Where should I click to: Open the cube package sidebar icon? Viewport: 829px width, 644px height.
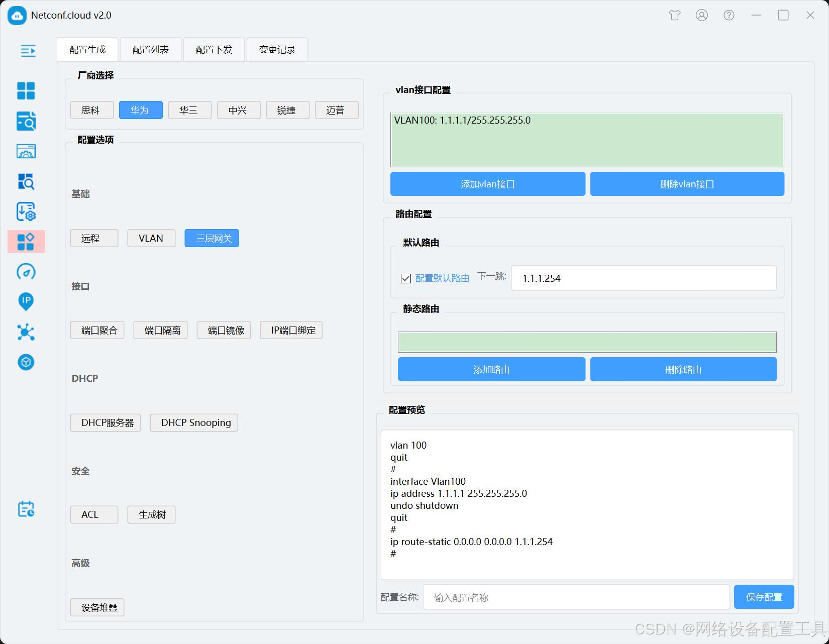click(26, 362)
